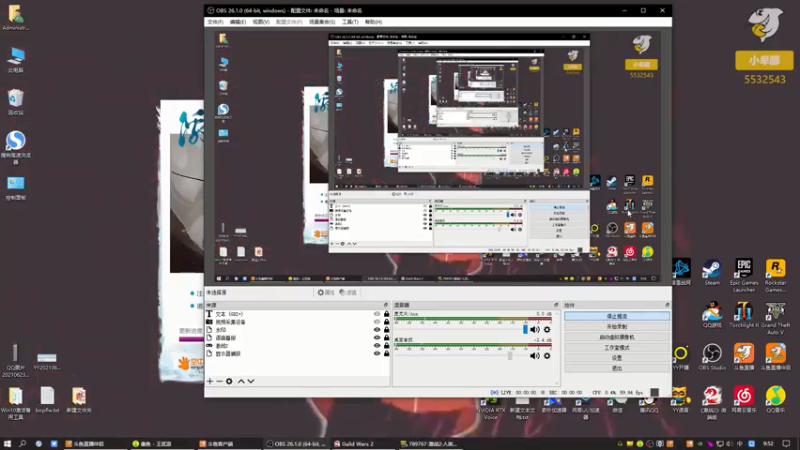This screenshot has height=450, width=800.
Task: Open the Rockstar Games desktop icon
Action: (776, 276)
